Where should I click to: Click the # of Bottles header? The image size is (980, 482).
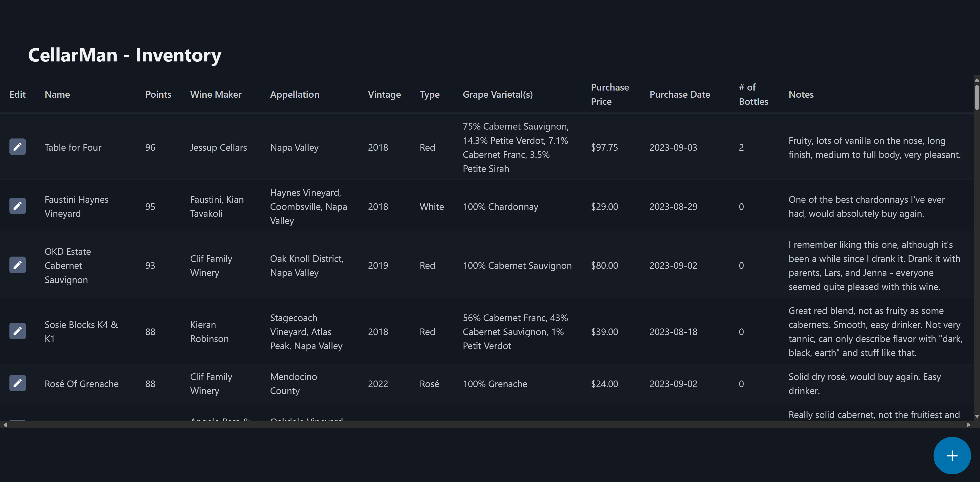point(753,94)
